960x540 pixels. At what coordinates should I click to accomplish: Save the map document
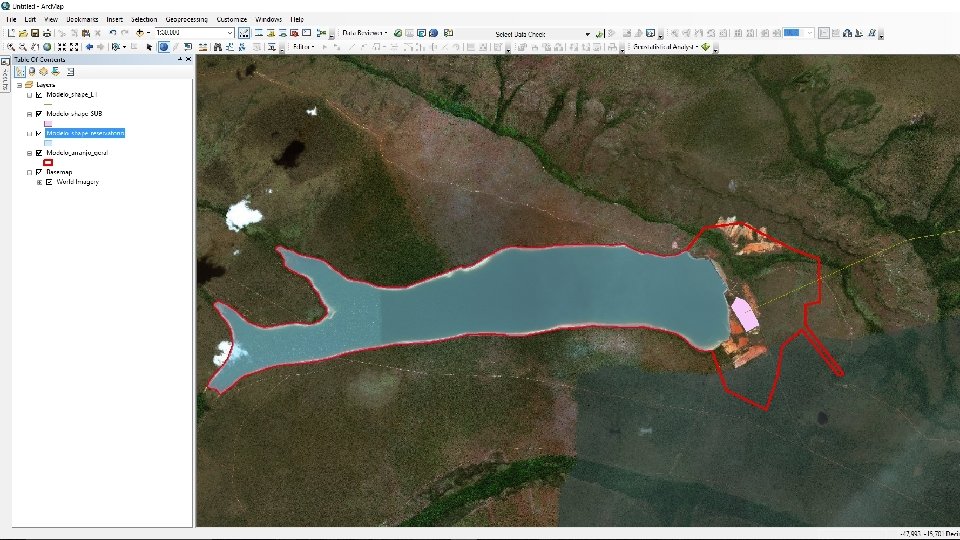click(x=35, y=33)
